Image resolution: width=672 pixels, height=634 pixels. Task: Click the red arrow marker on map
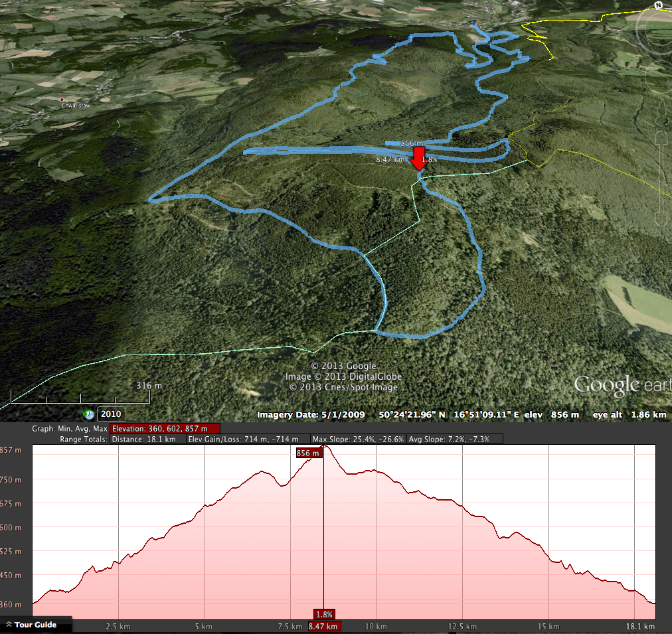[418, 159]
